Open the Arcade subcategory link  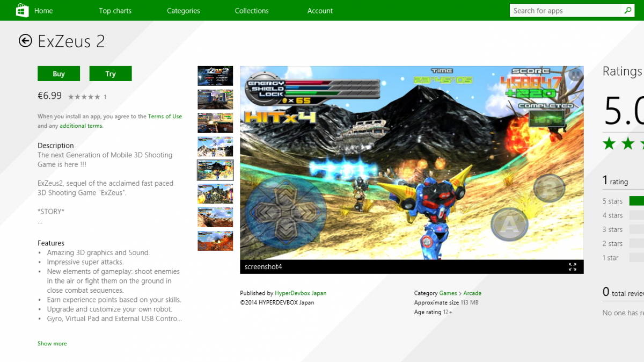[472, 293]
